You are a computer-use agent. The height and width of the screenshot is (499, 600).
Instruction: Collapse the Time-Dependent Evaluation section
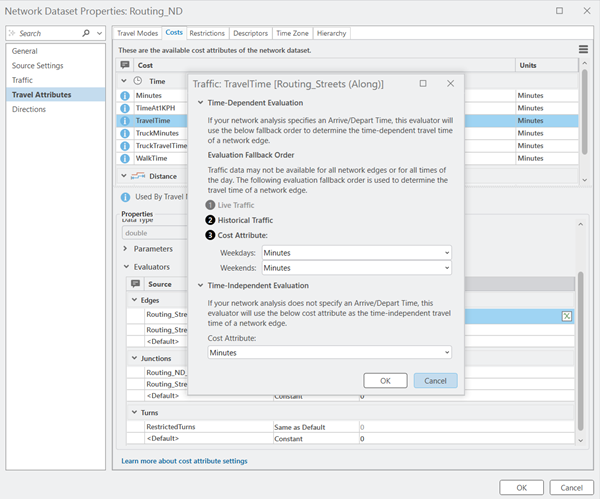tap(201, 102)
